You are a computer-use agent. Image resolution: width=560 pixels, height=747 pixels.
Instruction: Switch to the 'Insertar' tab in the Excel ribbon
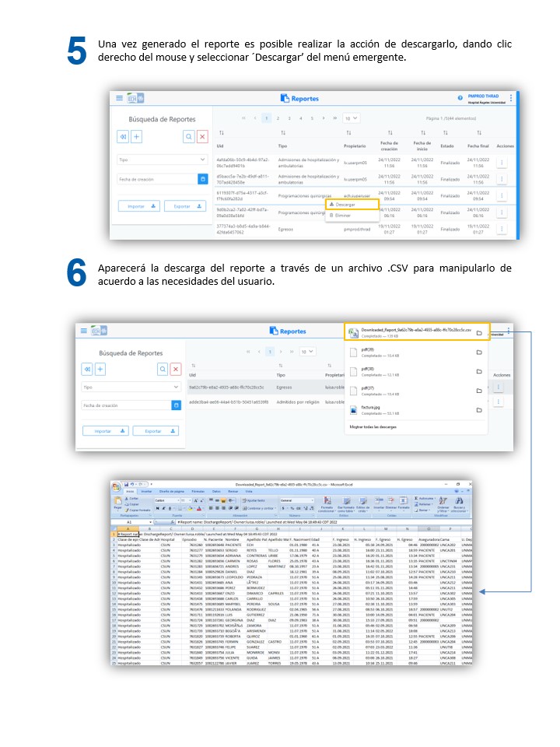pos(146,492)
